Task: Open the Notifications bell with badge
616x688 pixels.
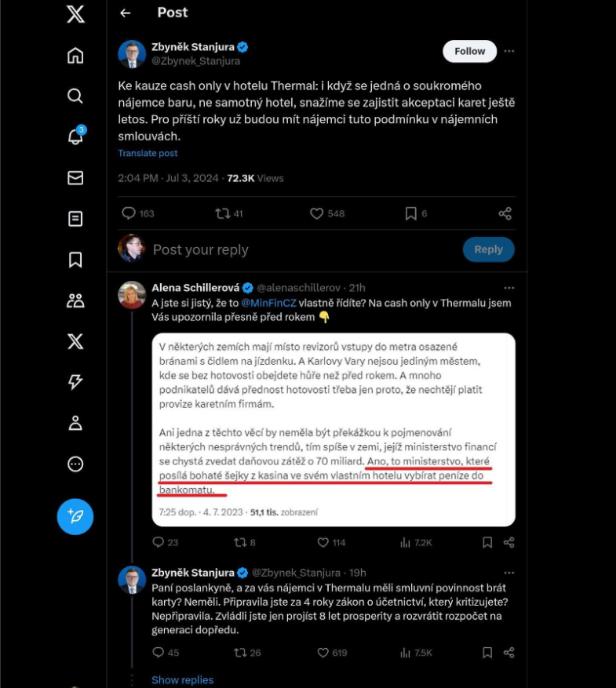Action: coord(75,137)
